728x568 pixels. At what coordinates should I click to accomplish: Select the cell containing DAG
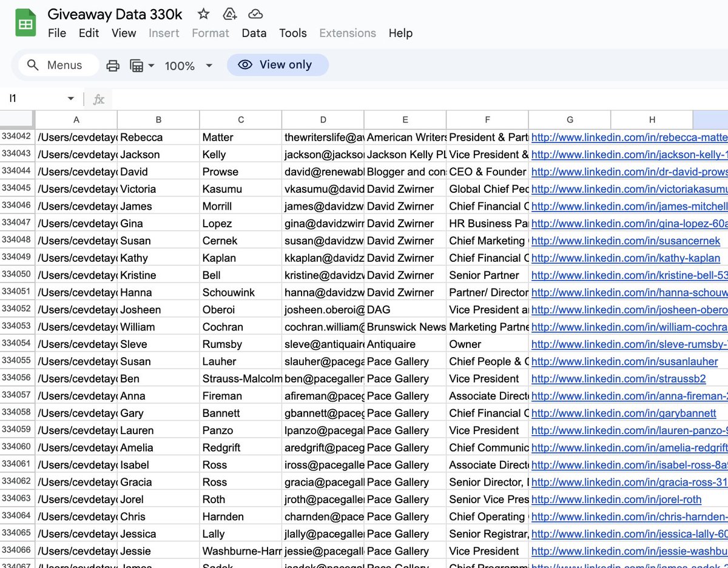[405, 310]
